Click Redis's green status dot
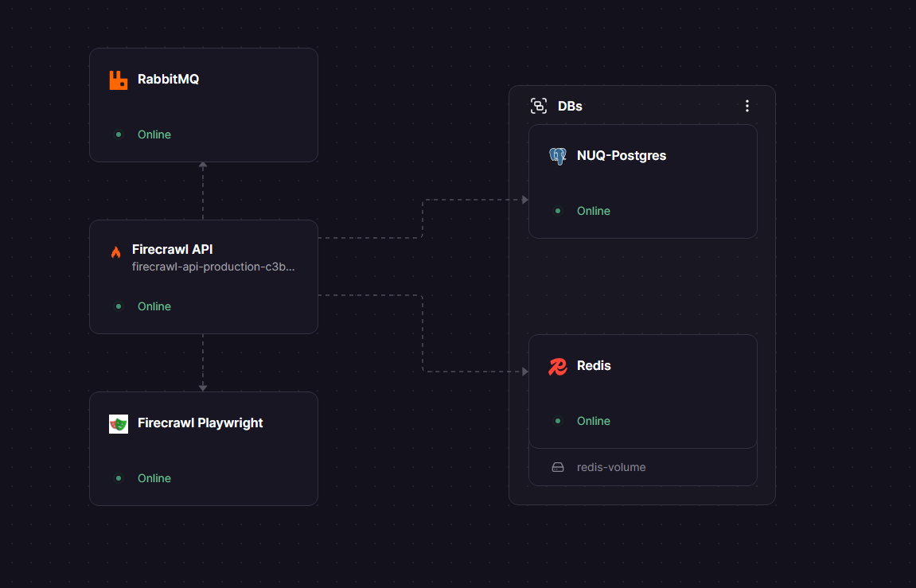Image resolution: width=916 pixels, height=588 pixels. 558,421
